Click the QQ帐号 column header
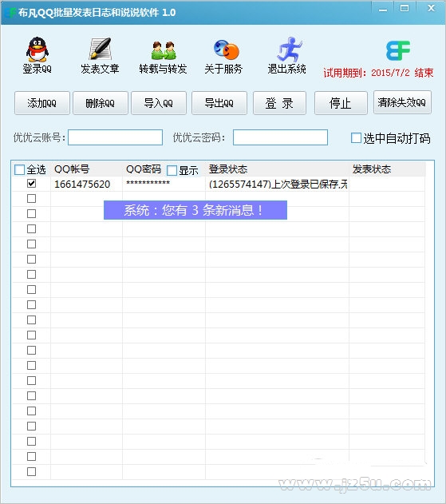Image resolution: width=446 pixels, height=504 pixels. pos(72,169)
